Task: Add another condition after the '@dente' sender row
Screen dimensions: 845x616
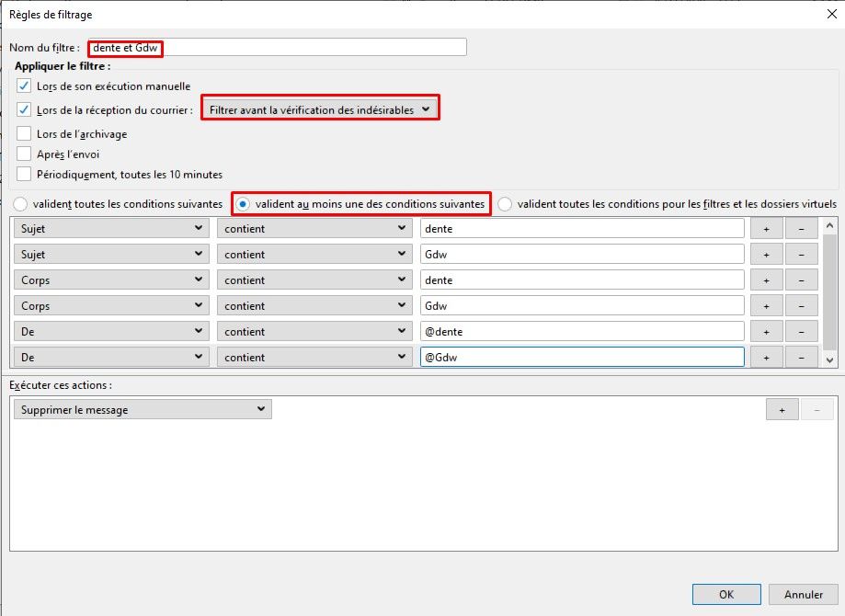Action: click(766, 330)
